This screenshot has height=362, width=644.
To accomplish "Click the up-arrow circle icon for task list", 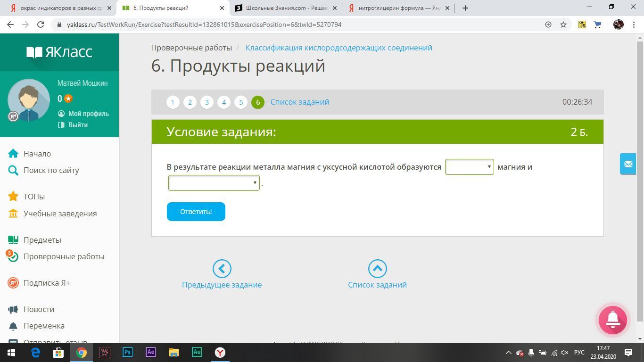I will pyautogui.click(x=377, y=269).
